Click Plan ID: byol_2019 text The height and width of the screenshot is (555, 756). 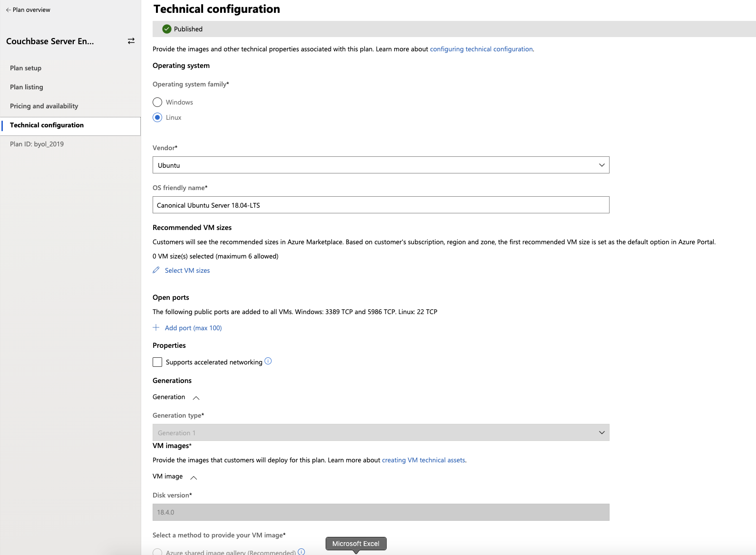click(x=37, y=144)
